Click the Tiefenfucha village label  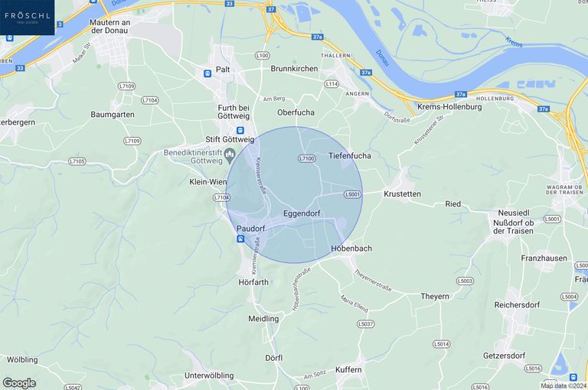[x=349, y=156]
